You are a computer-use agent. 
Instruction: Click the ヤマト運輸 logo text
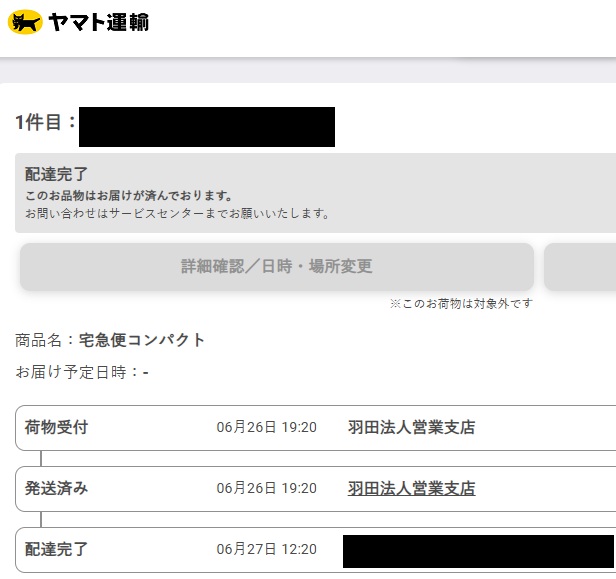coord(99,22)
